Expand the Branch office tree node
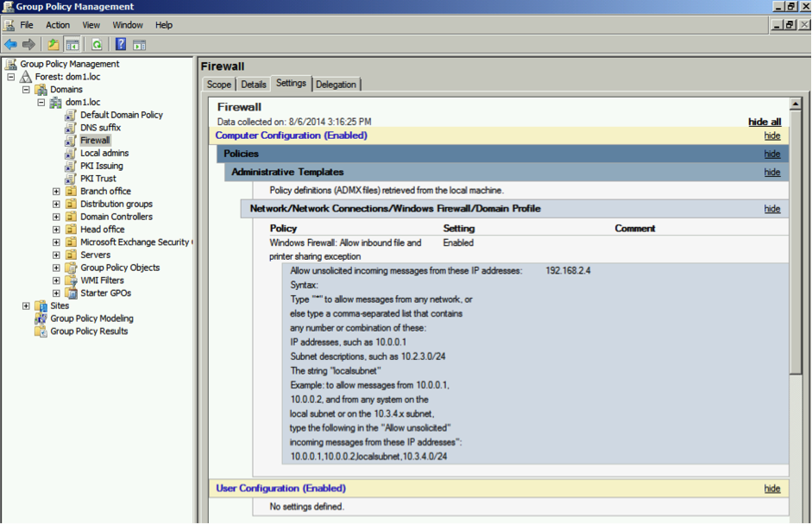This screenshot has height=524, width=812. [x=56, y=192]
